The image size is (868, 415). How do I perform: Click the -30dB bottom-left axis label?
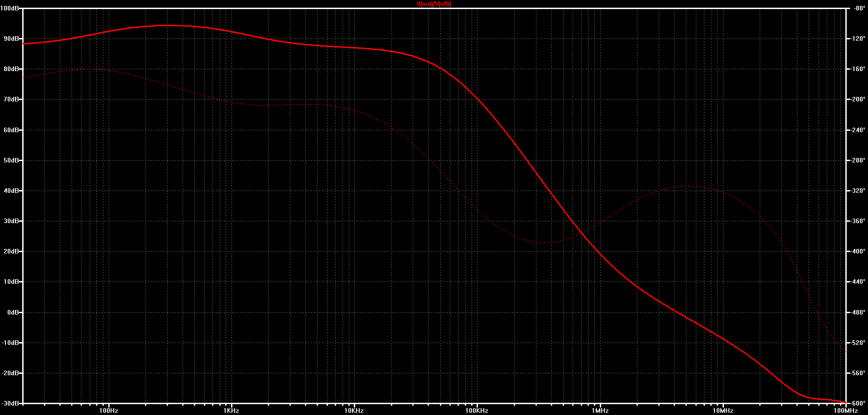(10, 403)
